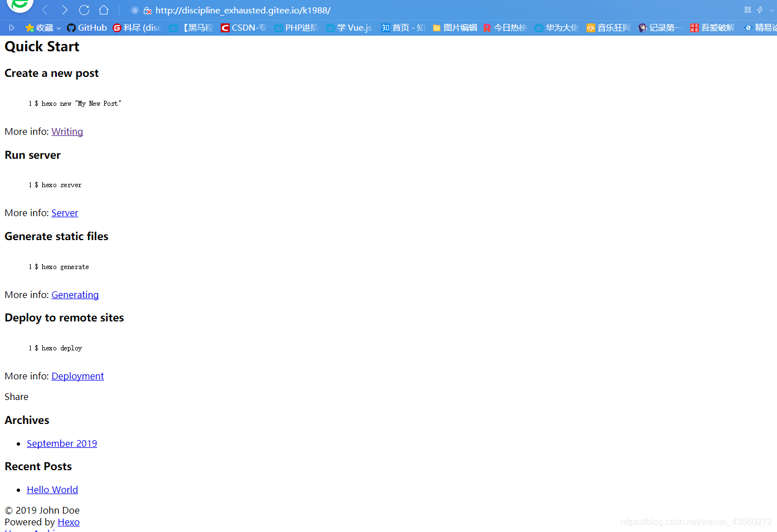Viewport: 777px width, 532px height.
Task: Open the 华为大佬 bookmark
Action: (557, 27)
